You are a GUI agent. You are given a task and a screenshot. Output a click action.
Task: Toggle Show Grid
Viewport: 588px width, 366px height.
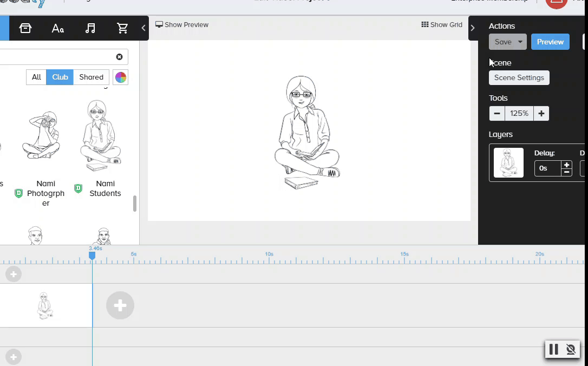click(x=442, y=25)
